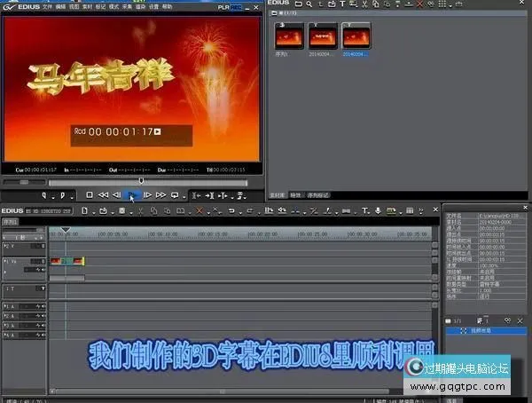Image resolution: width=532 pixels, height=403 pixels.
Task: Click the Copy icon in timeline toolbar
Action: coord(153,211)
